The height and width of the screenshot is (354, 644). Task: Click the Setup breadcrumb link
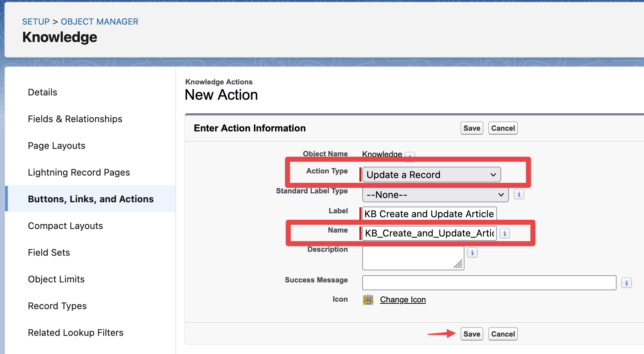[36, 22]
